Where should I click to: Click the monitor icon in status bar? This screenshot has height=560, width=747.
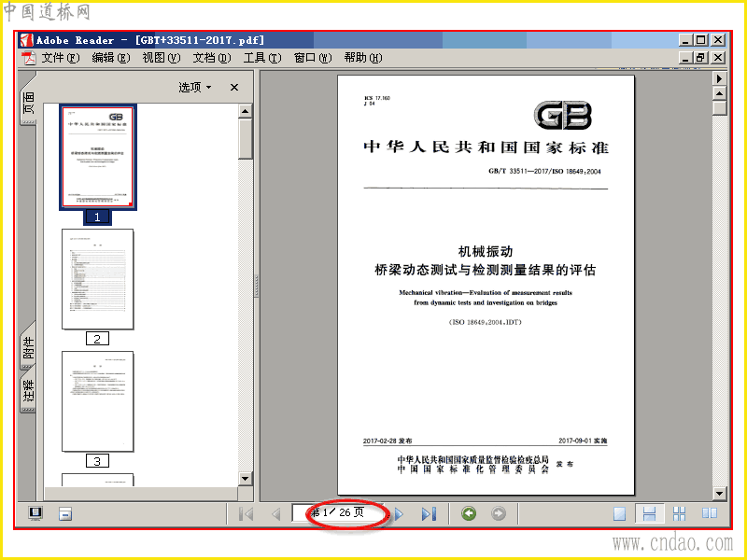35,513
